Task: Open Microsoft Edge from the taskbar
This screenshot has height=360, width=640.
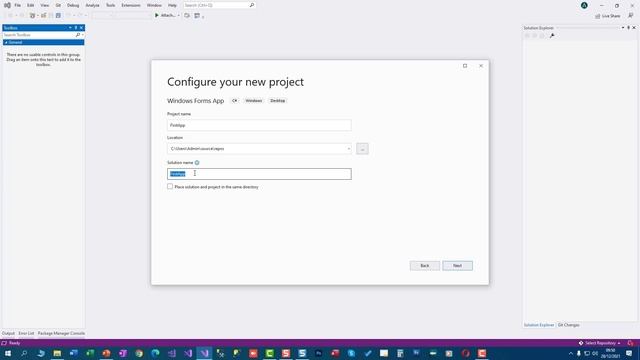Action: coord(156,353)
